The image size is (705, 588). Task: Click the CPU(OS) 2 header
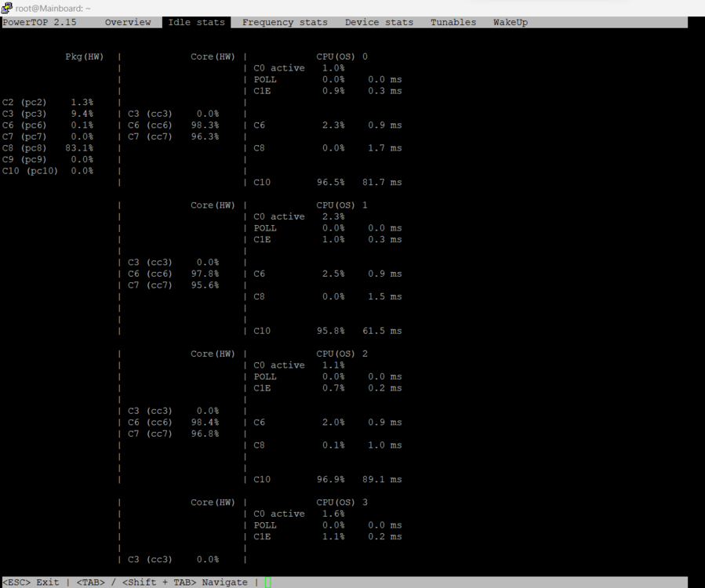pos(342,354)
